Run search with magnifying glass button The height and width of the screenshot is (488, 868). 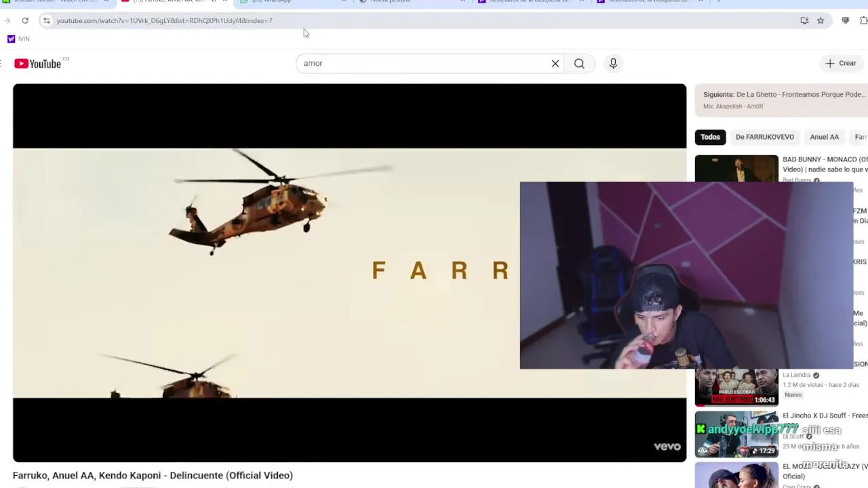pyautogui.click(x=579, y=63)
